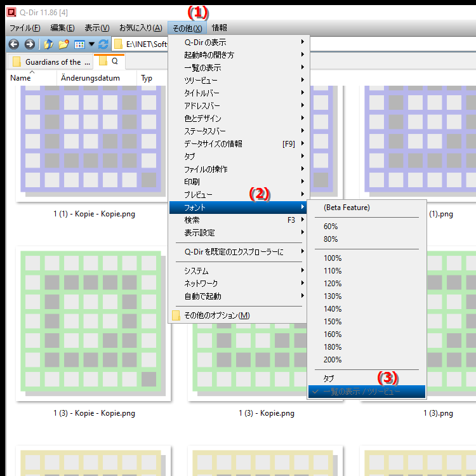
Task: Set font size to 150%
Action: pos(367,322)
